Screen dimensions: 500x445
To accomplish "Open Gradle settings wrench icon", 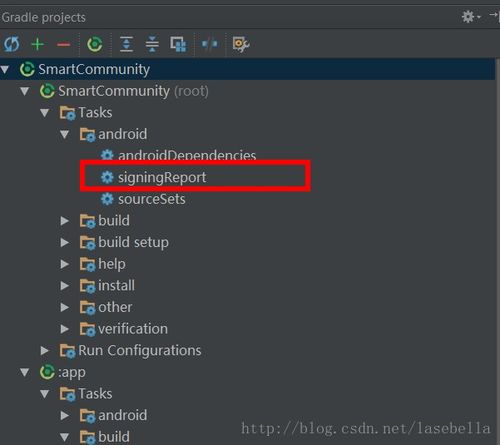I will click(241, 44).
